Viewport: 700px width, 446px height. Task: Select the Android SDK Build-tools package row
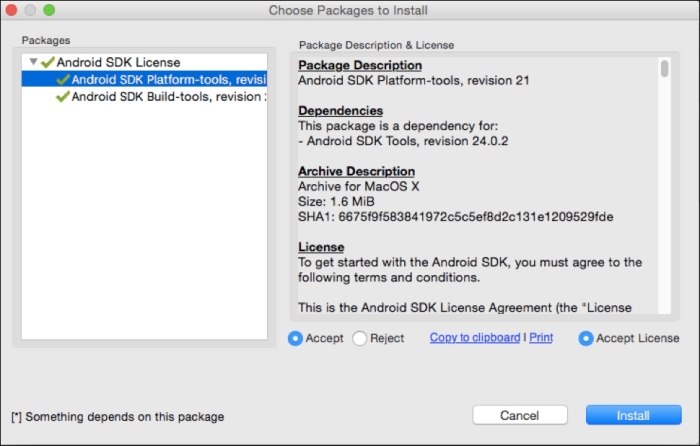[145, 96]
